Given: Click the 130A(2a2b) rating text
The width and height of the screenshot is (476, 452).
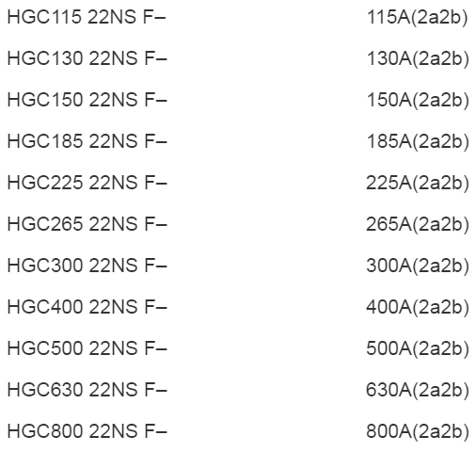Looking at the screenshot, I should point(418,58).
